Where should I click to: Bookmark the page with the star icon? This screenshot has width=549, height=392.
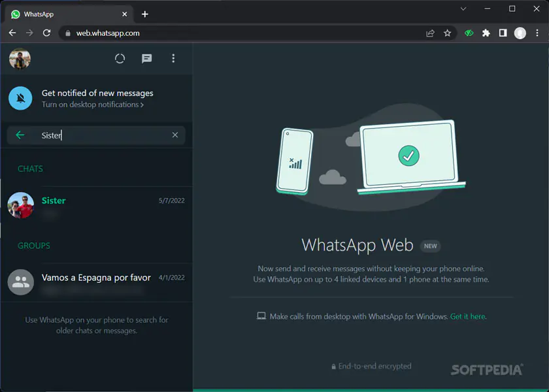pyautogui.click(x=447, y=33)
